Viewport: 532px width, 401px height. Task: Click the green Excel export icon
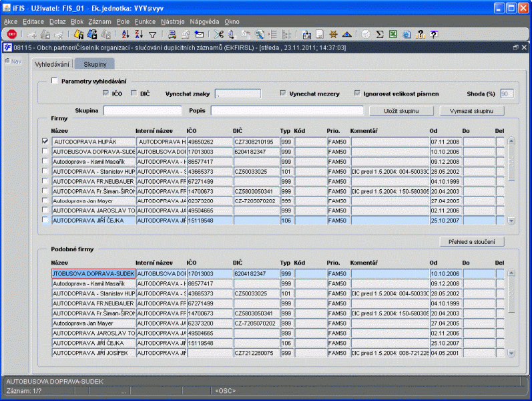point(393,34)
